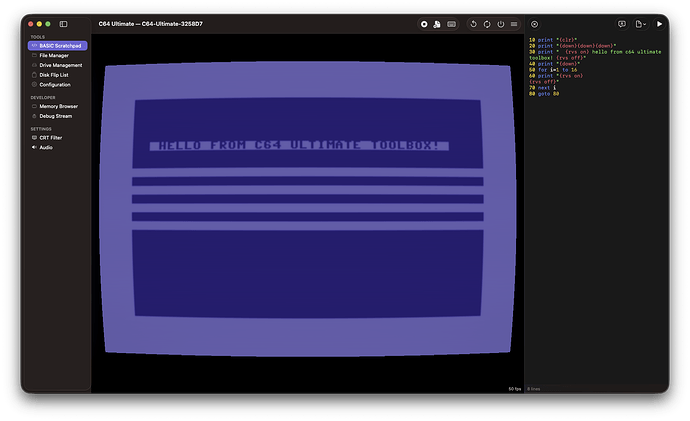Image resolution: width=690 pixels, height=421 pixels.
Task: Click the reboot circular arrows icon
Action: pyautogui.click(x=487, y=24)
